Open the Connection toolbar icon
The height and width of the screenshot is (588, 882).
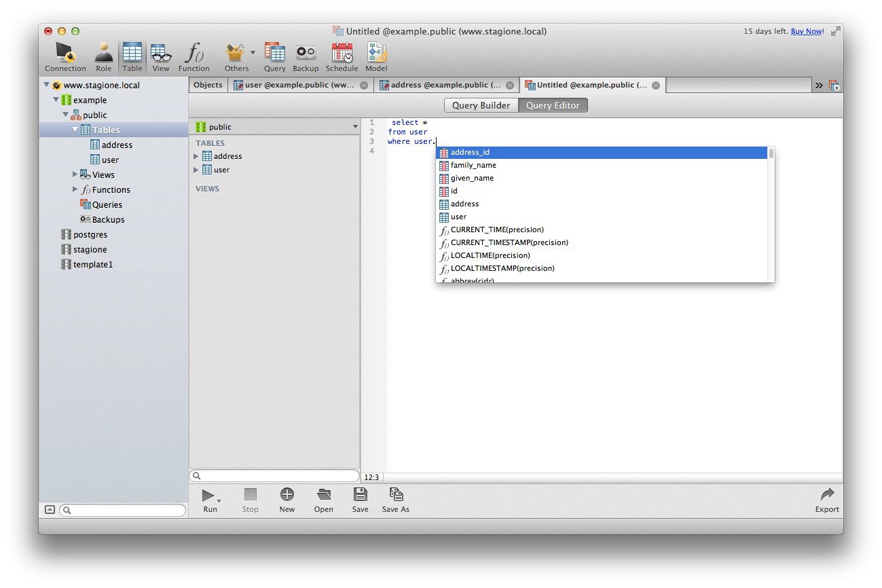pos(65,57)
